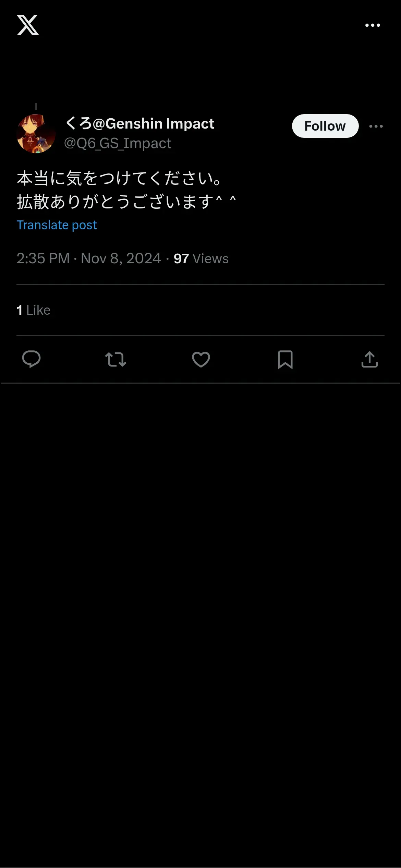Follow the @Q6_GS_Impact account
The image size is (401, 868).
325,126
